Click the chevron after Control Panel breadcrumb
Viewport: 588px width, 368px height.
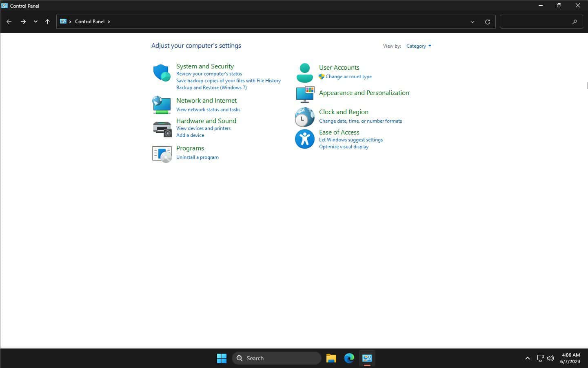tap(109, 22)
